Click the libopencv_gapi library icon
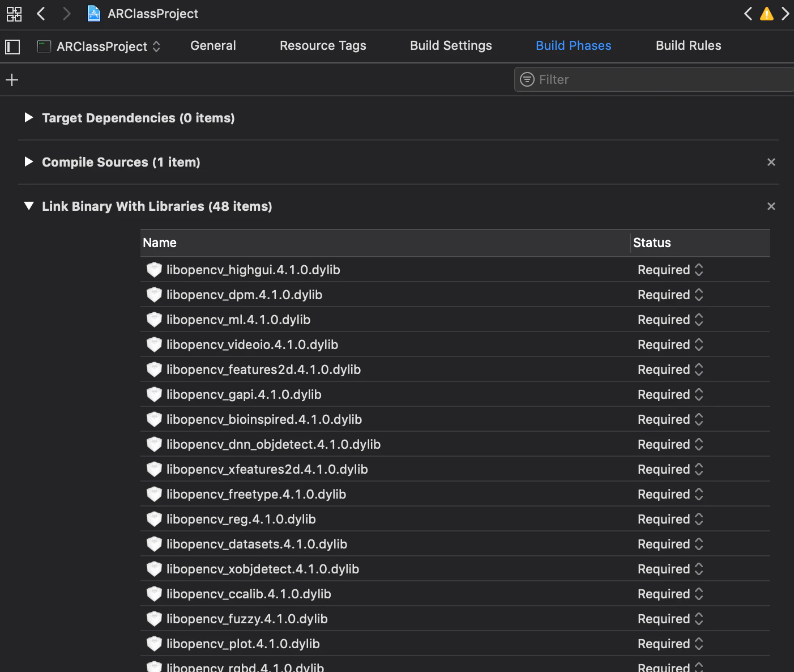Image resolution: width=794 pixels, height=672 pixels. point(154,394)
